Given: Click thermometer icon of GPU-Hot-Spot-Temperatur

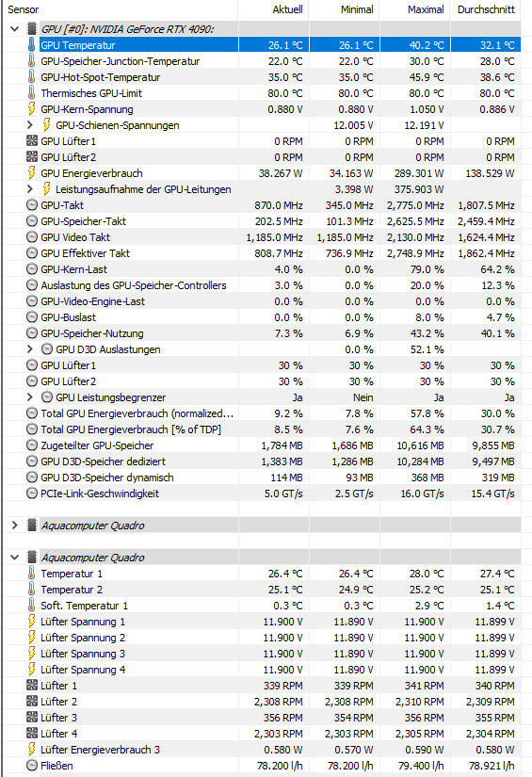Looking at the screenshot, I should 32,77.
